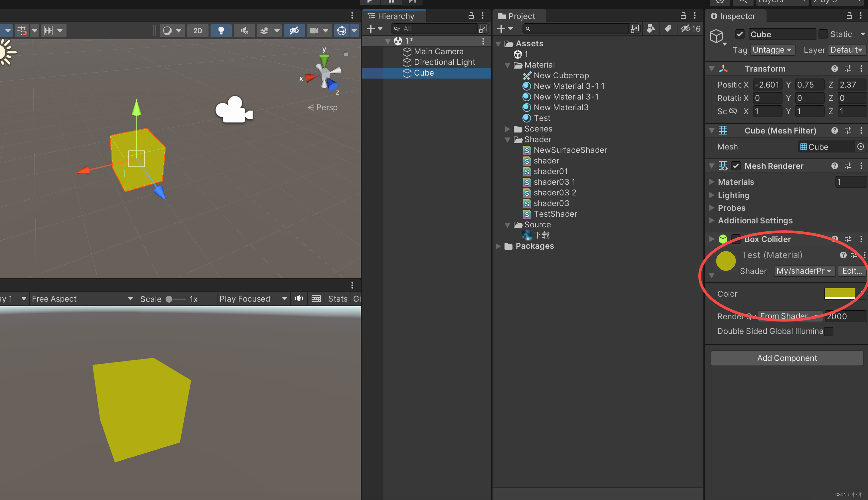This screenshot has height=500, width=868.
Task: Open the Layer Default dropdown
Action: pyautogui.click(x=846, y=50)
